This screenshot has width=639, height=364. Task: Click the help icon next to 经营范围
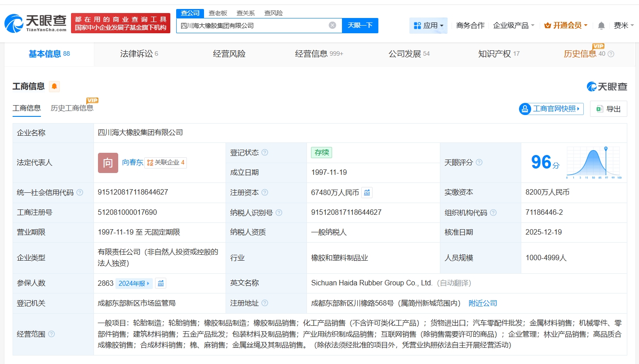(x=52, y=334)
